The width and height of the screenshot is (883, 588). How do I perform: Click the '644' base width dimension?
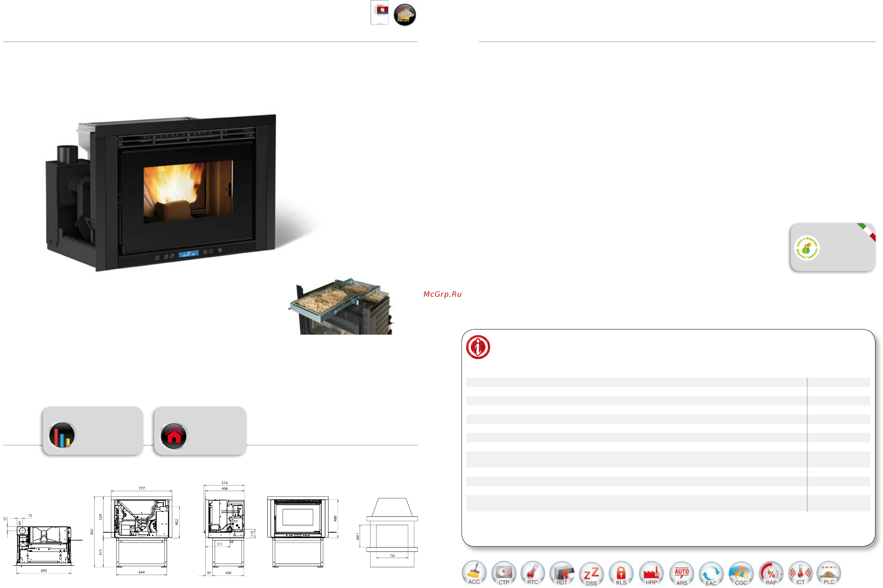pyautogui.click(x=141, y=572)
